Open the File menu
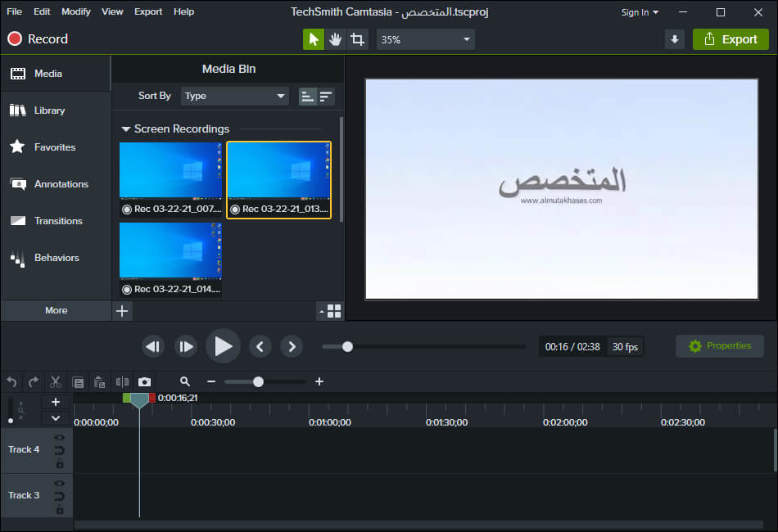The image size is (778, 532). coord(15,11)
